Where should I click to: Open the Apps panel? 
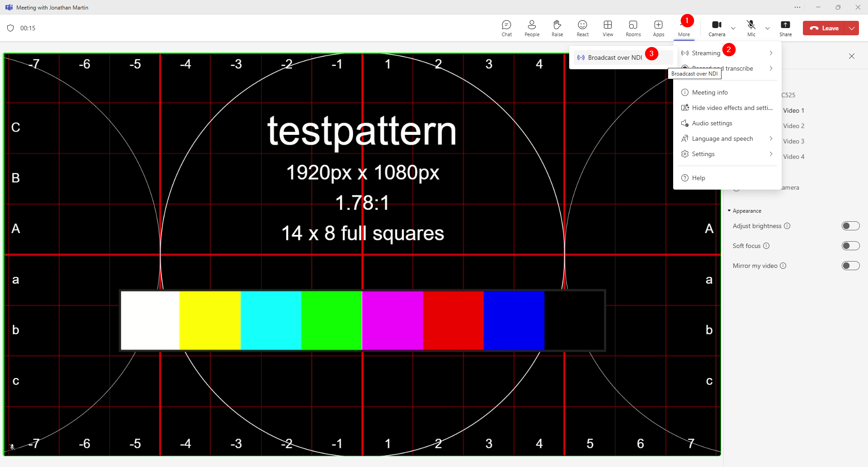point(659,28)
